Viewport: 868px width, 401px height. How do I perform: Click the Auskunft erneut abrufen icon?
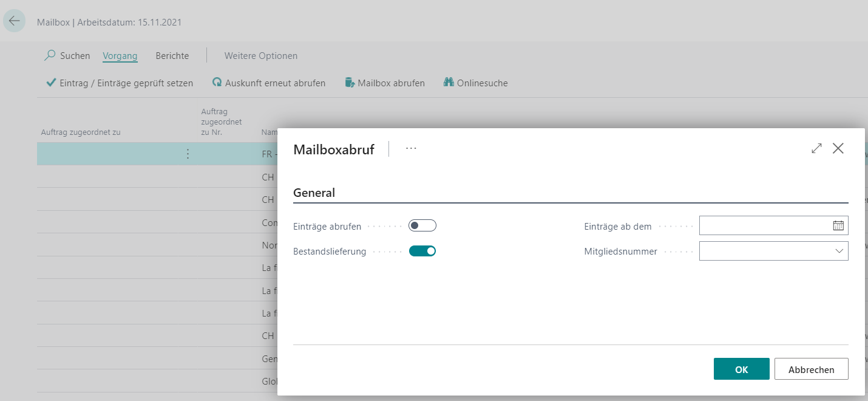click(217, 83)
